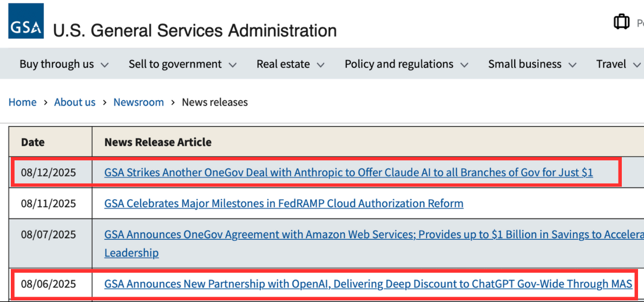Expand the Real estate menu
The height and width of the screenshot is (302, 644).
coord(291,64)
